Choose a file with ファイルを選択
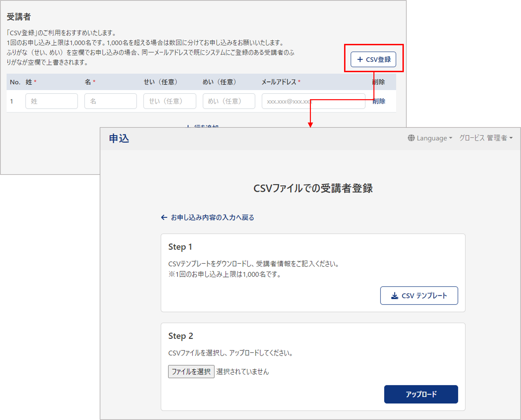The width and height of the screenshot is (521, 420). pyautogui.click(x=191, y=371)
